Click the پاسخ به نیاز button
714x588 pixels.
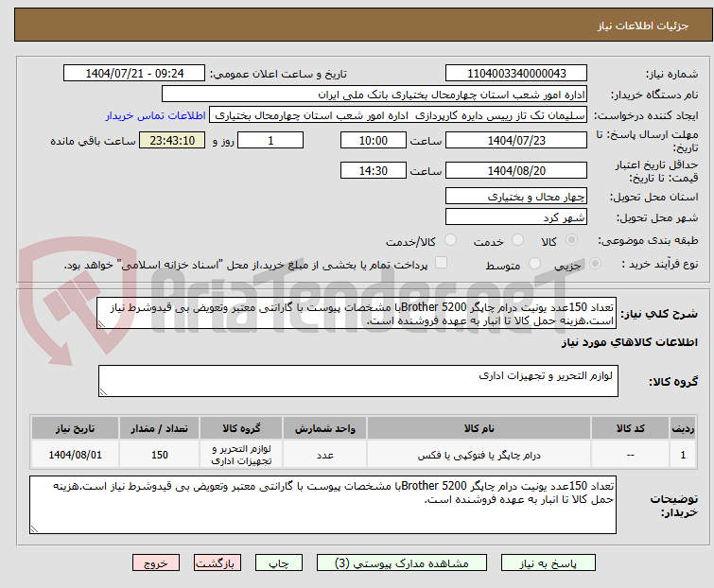tap(548, 563)
